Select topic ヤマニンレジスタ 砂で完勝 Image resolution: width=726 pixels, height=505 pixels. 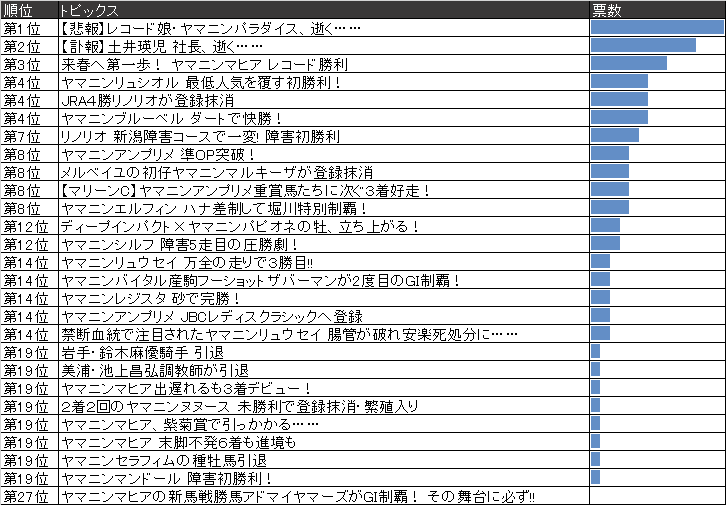click(x=150, y=299)
